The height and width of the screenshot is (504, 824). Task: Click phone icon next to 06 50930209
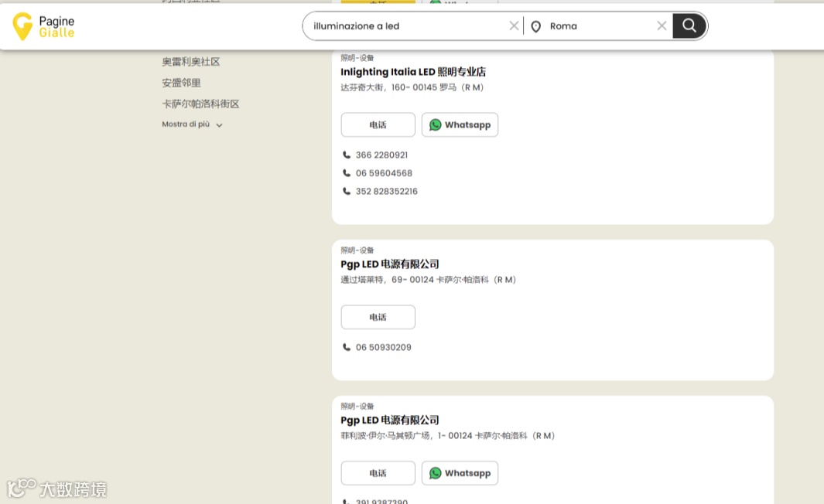click(347, 348)
